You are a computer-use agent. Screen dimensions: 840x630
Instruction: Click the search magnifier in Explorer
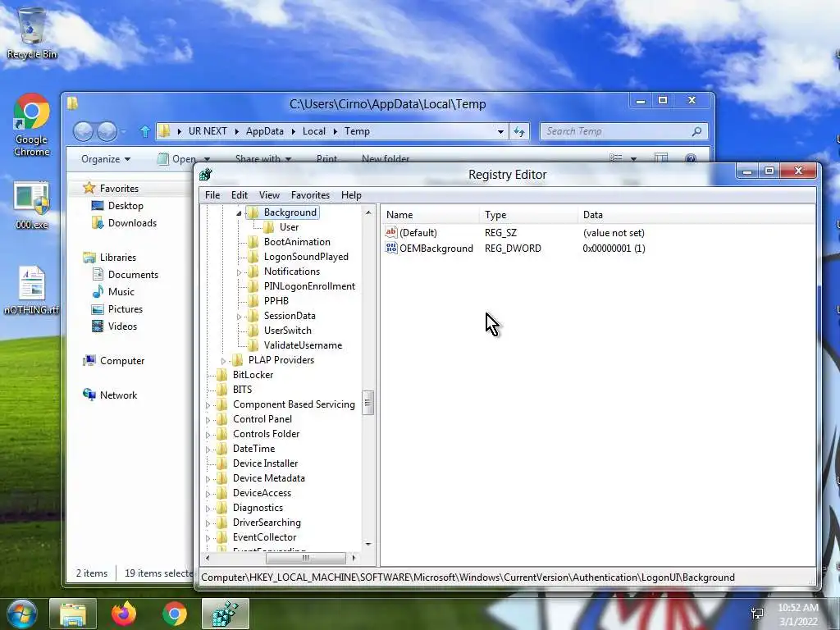coord(696,131)
